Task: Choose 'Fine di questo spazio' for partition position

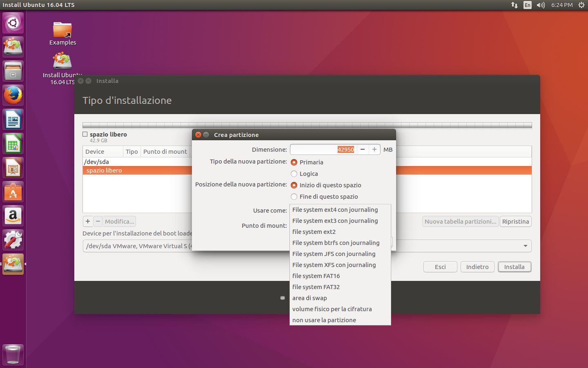Action: coord(294,197)
